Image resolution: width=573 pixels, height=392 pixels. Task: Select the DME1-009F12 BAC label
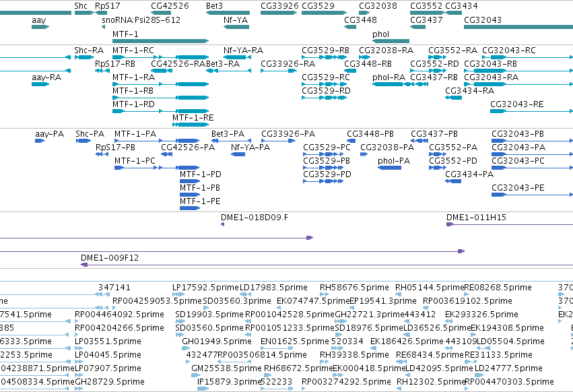tap(110, 258)
